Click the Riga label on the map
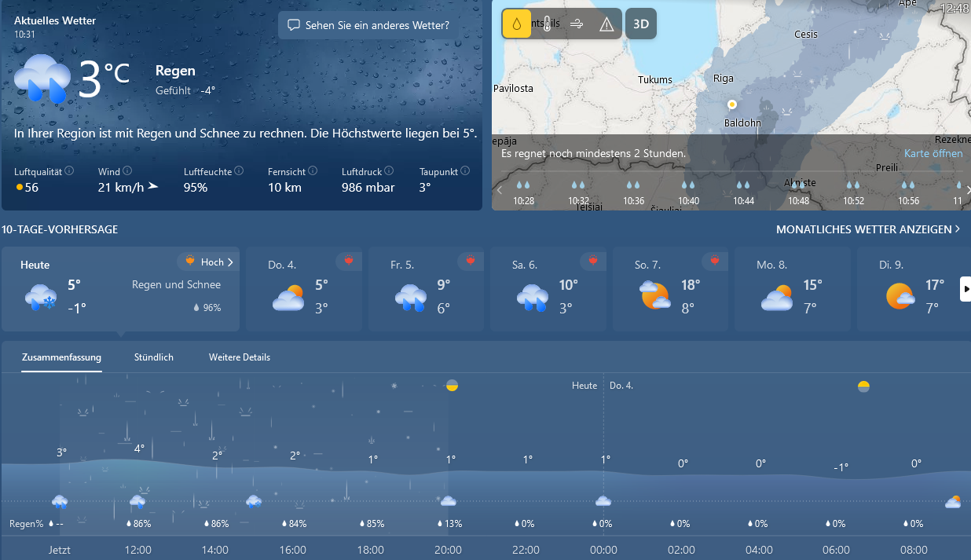 (x=723, y=78)
